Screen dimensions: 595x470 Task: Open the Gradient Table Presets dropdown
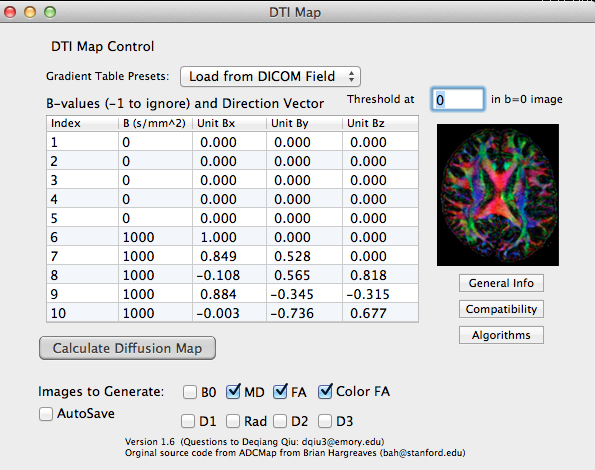pyautogui.click(x=270, y=77)
